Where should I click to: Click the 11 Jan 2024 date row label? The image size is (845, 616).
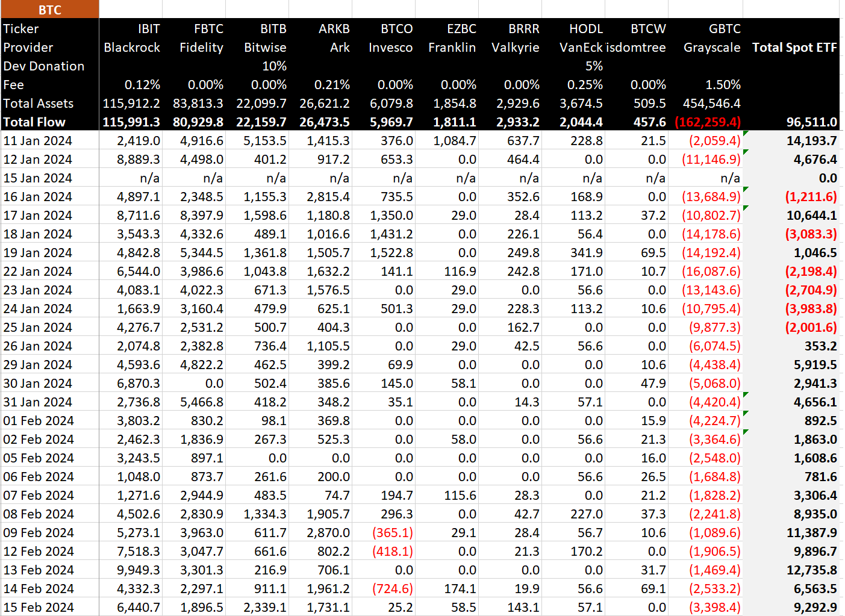click(37, 141)
